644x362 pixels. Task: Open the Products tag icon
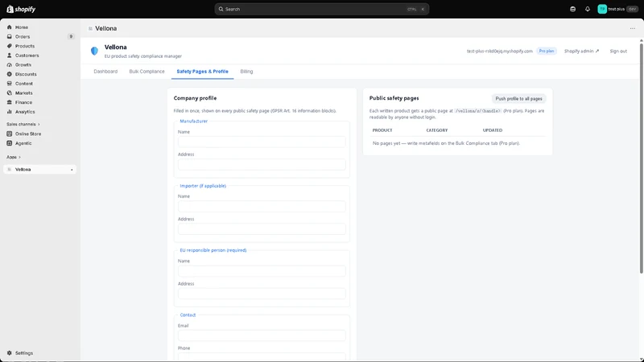[x=10, y=46]
